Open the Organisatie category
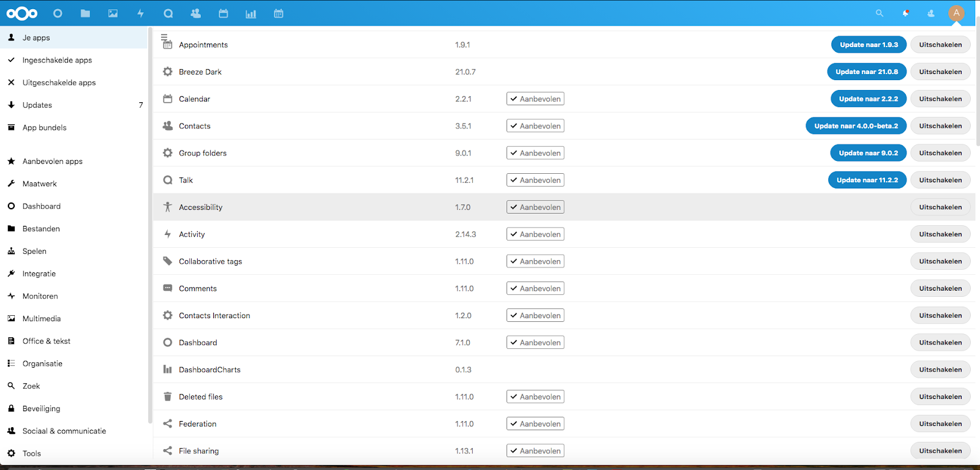The height and width of the screenshot is (470, 980). coord(73,364)
